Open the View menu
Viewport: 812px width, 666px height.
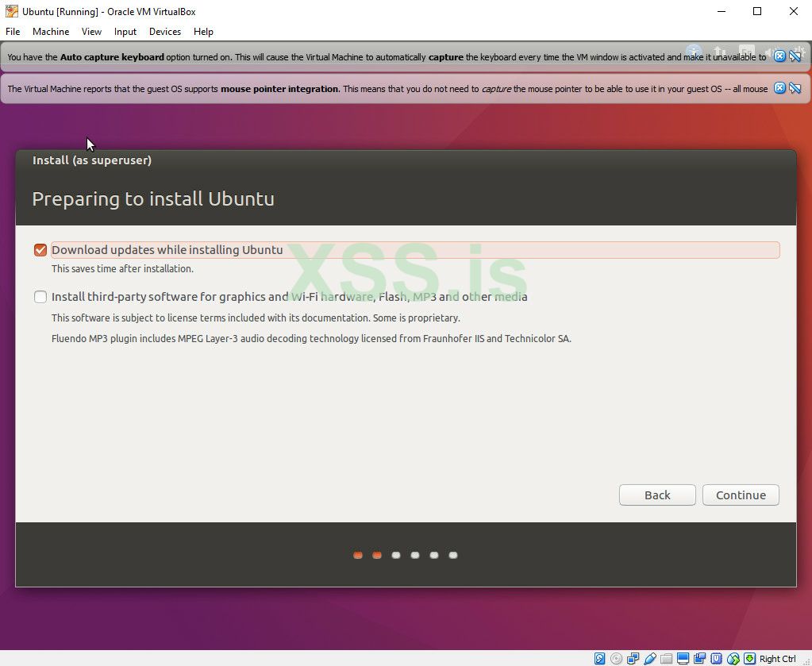[91, 32]
